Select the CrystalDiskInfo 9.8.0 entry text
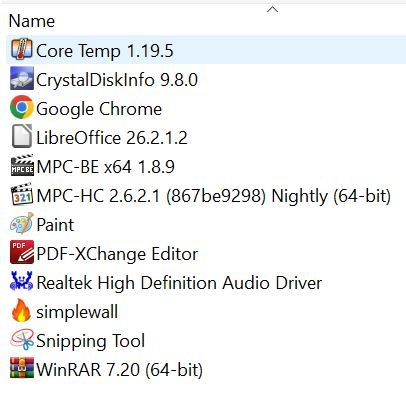Image resolution: width=406 pixels, height=412 pixels. point(117,80)
